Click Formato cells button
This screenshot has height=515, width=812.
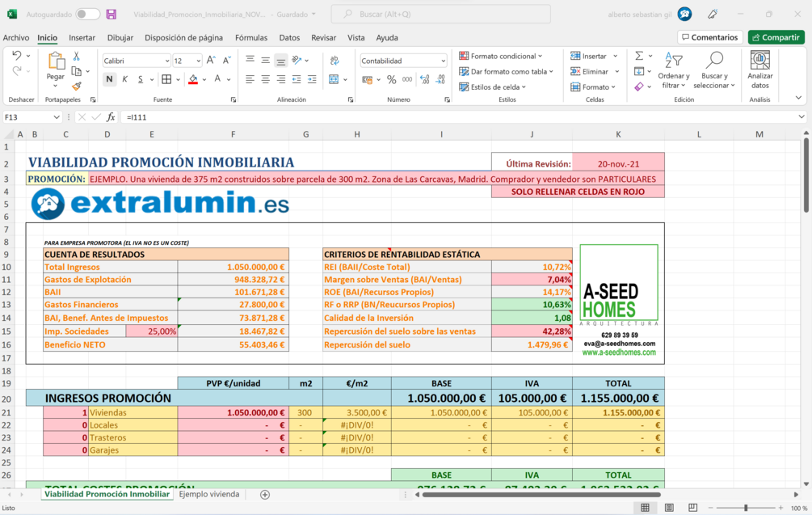[593, 87]
